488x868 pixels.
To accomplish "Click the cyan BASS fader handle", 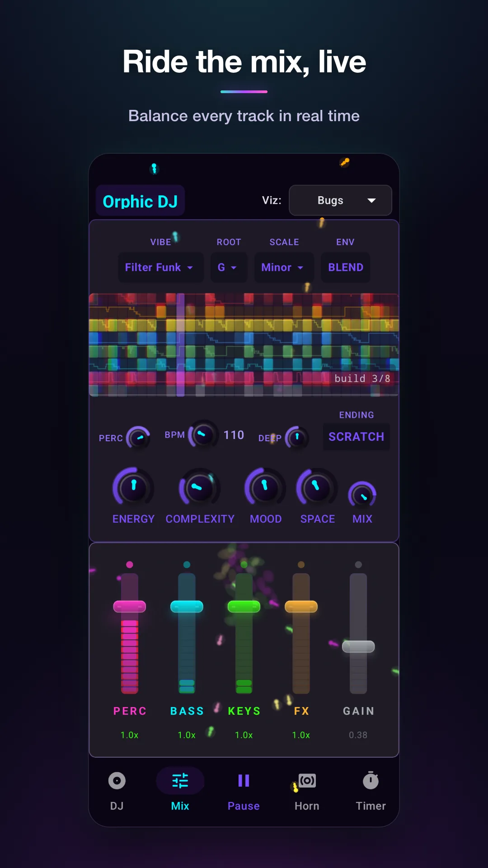I will tap(187, 606).
